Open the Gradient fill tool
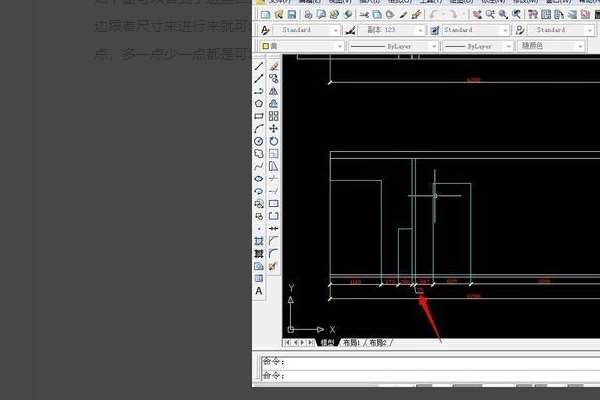 click(259, 253)
